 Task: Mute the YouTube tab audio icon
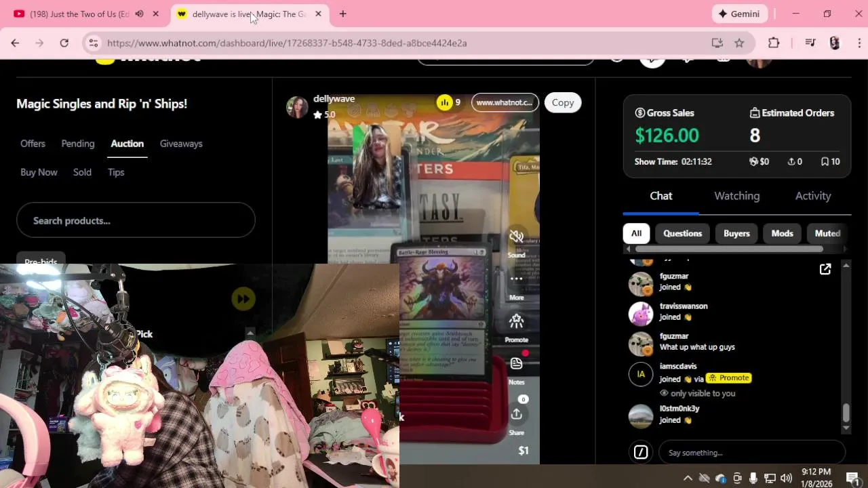[x=139, y=14]
